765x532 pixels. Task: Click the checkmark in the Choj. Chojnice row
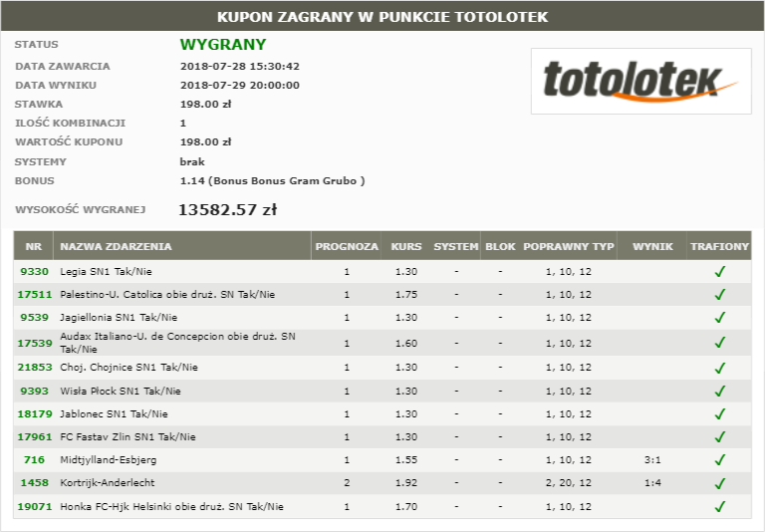[719, 368]
